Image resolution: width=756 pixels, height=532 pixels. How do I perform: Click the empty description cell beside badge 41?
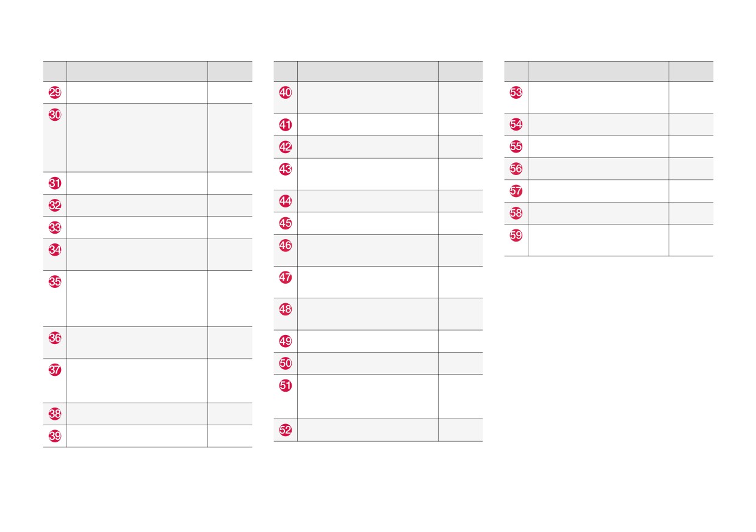368,125
